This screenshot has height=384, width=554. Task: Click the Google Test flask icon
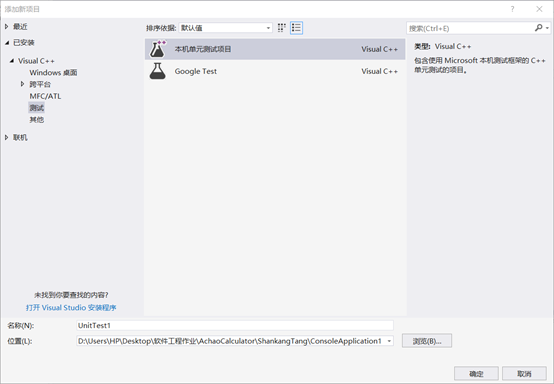click(x=157, y=71)
